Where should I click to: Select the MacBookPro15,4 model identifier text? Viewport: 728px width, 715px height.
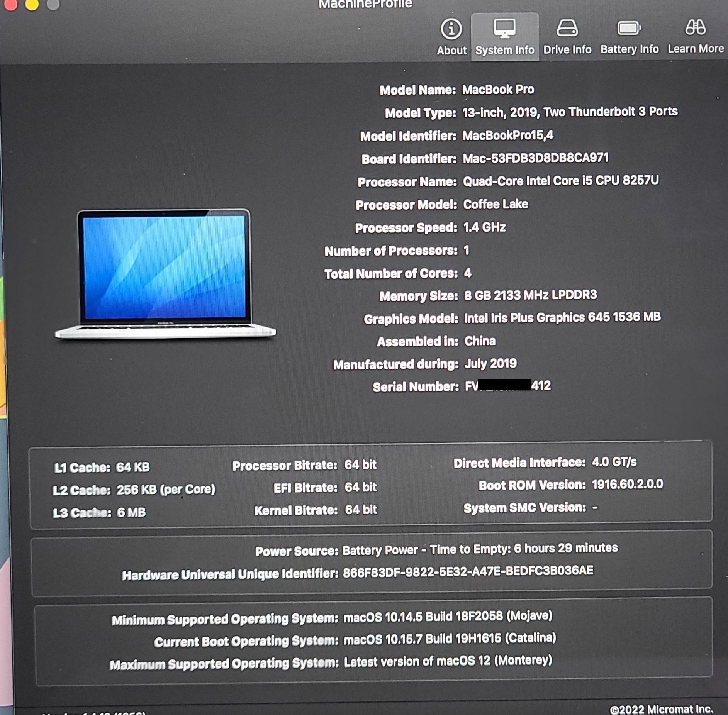507,135
